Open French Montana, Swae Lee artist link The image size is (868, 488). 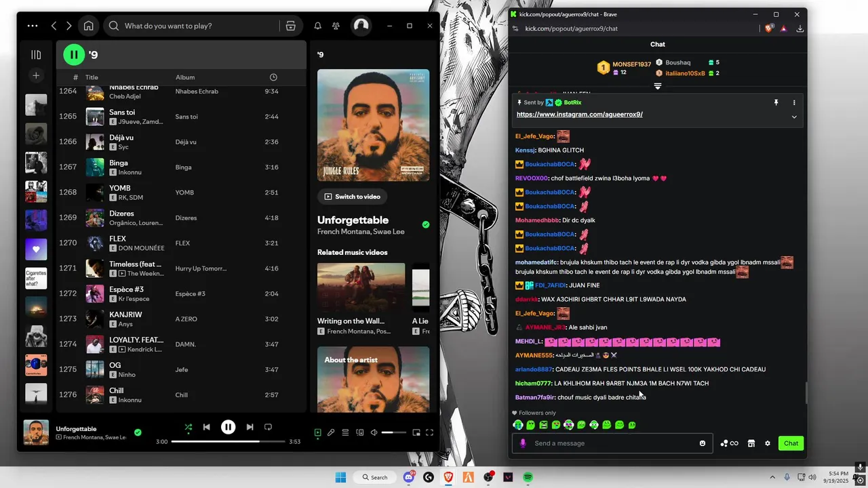point(361,232)
